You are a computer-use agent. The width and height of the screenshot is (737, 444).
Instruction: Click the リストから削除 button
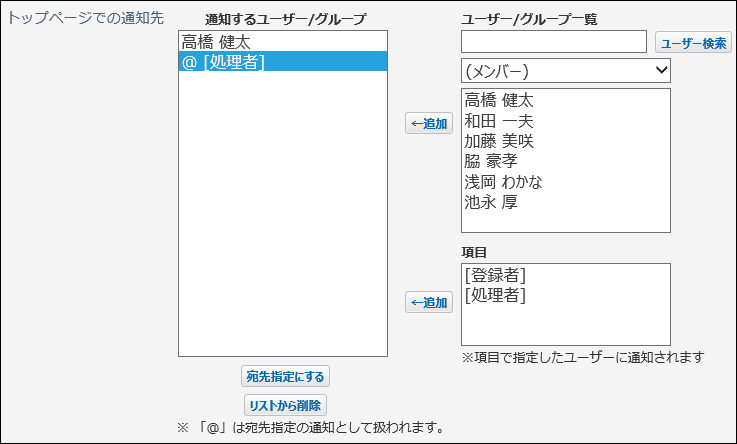click(x=285, y=405)
